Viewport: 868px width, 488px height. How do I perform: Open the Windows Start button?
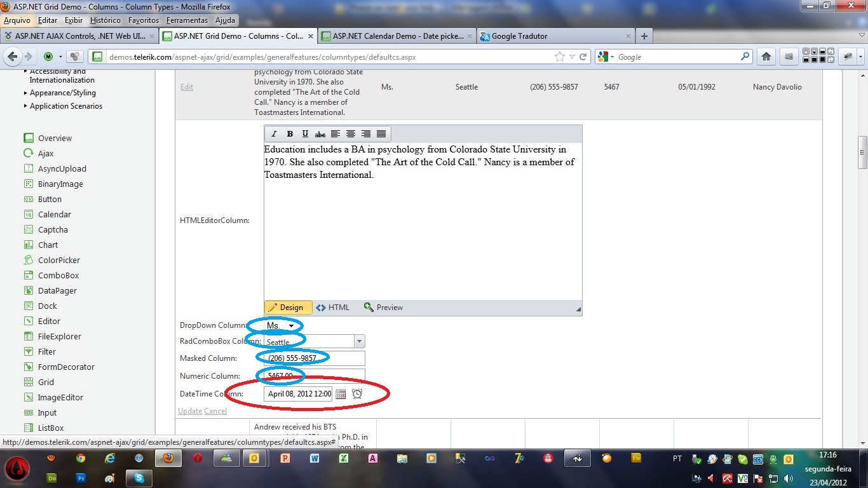click(x=18, y=468)
